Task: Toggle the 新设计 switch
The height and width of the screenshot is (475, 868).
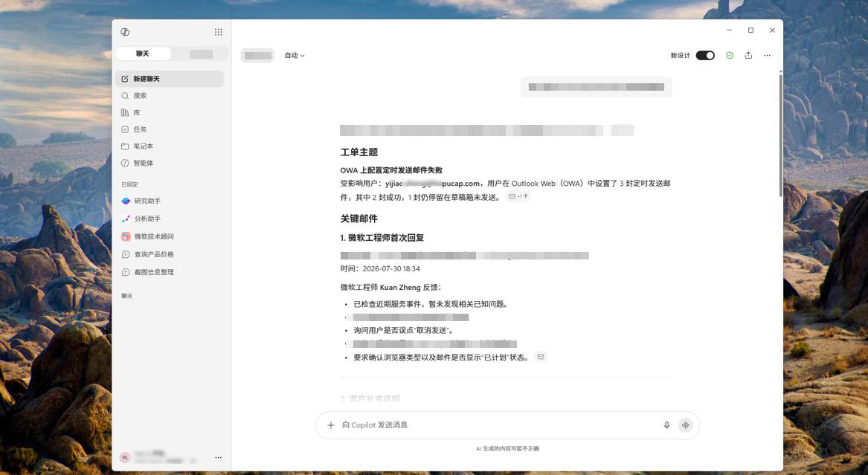Action: pos(704,55)
